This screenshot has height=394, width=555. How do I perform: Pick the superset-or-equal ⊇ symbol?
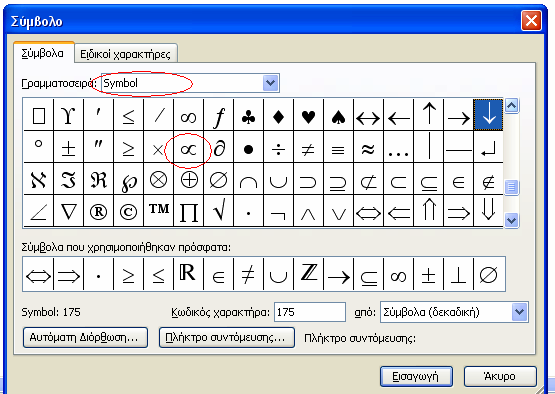pyautogui.click(x=338, y=179)
